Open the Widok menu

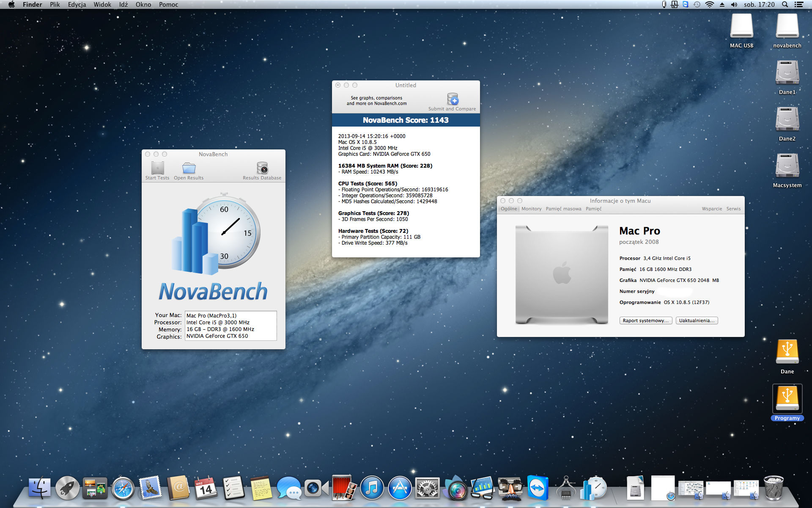(102, 5)
